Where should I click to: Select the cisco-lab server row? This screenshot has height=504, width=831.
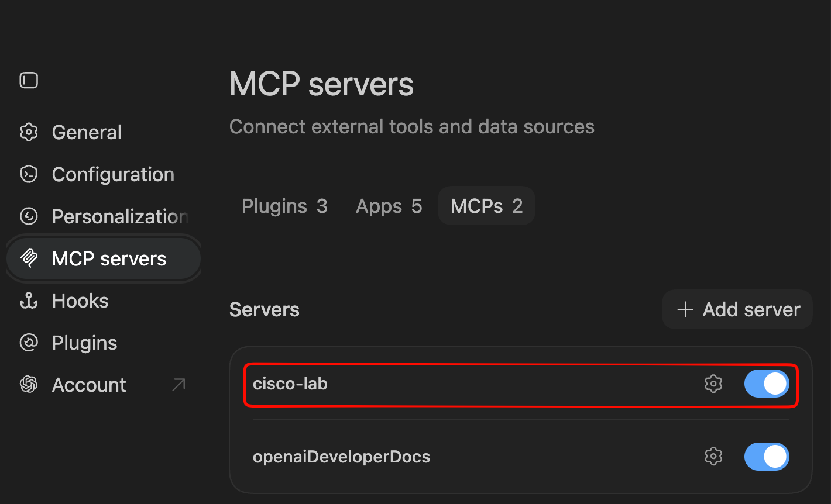[521, 384]
